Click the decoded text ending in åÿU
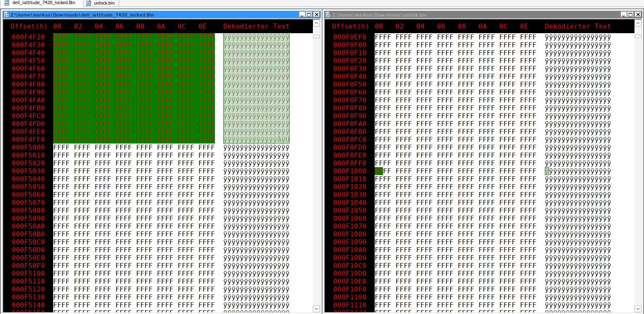This screenshot has height=314, width=644. 256,140
